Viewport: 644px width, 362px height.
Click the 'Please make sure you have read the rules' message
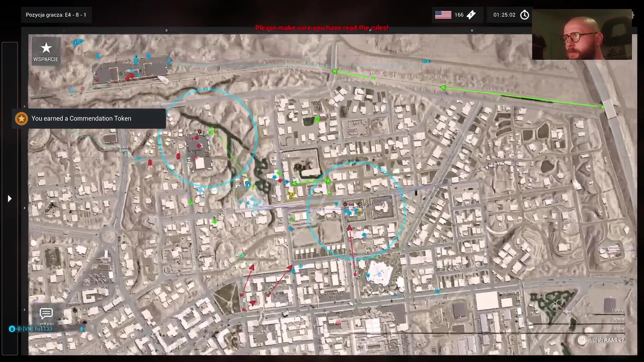click(x=321, y=28)
